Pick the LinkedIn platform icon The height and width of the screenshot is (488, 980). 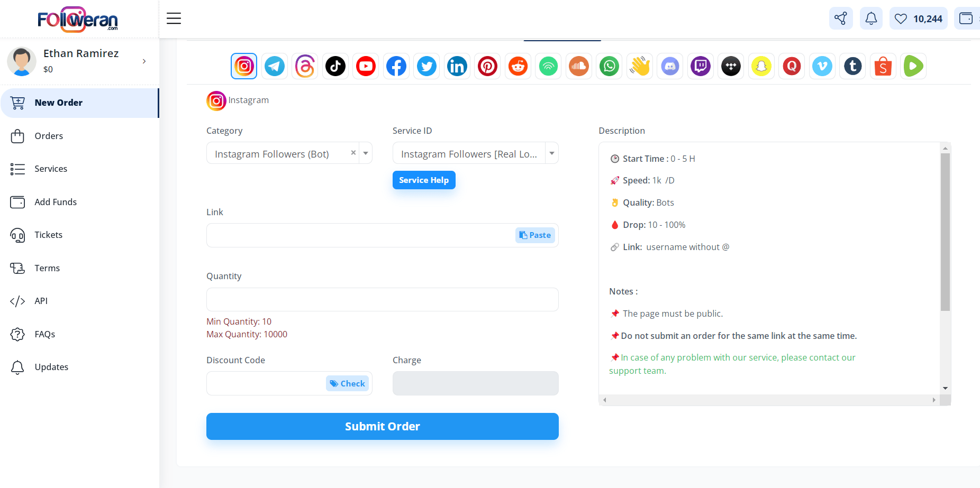coord(457,66)
